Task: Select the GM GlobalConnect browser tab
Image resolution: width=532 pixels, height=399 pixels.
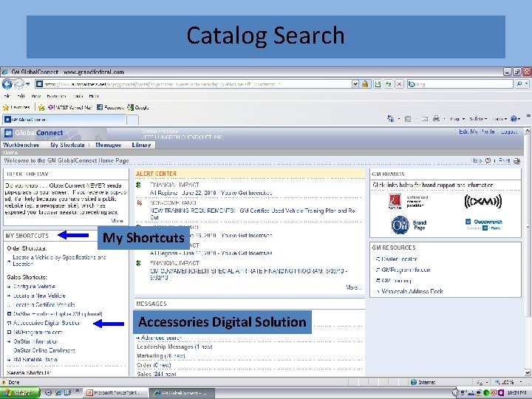Action: pos(64,120)
